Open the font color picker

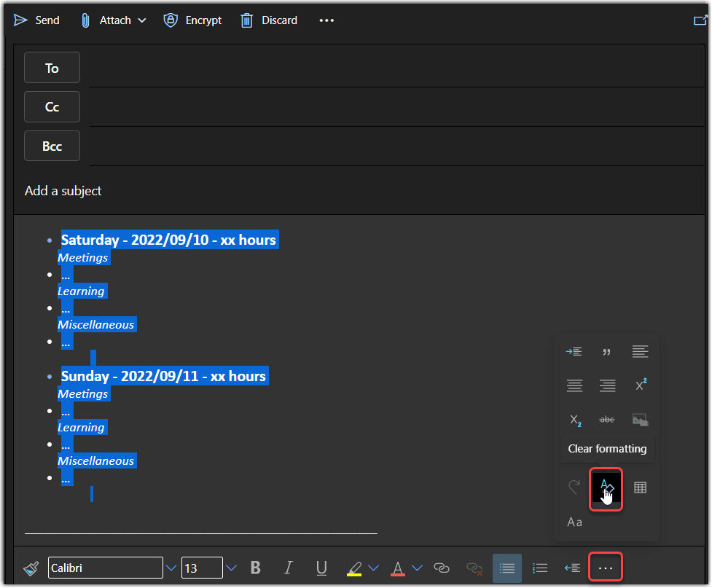[x=417, y=568]
